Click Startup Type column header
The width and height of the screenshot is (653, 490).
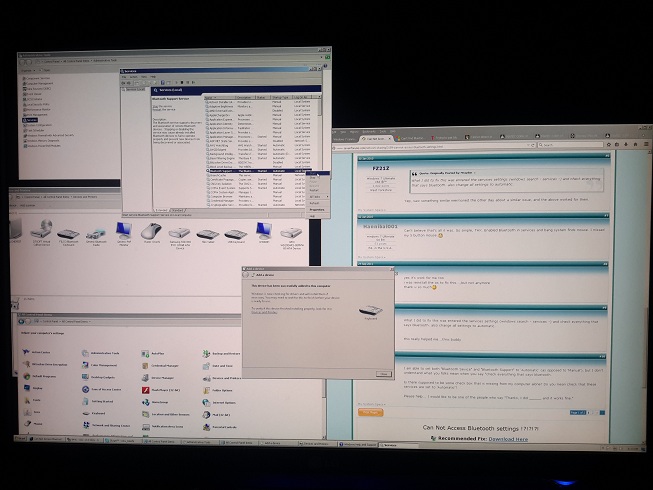[x=282, y=97]
